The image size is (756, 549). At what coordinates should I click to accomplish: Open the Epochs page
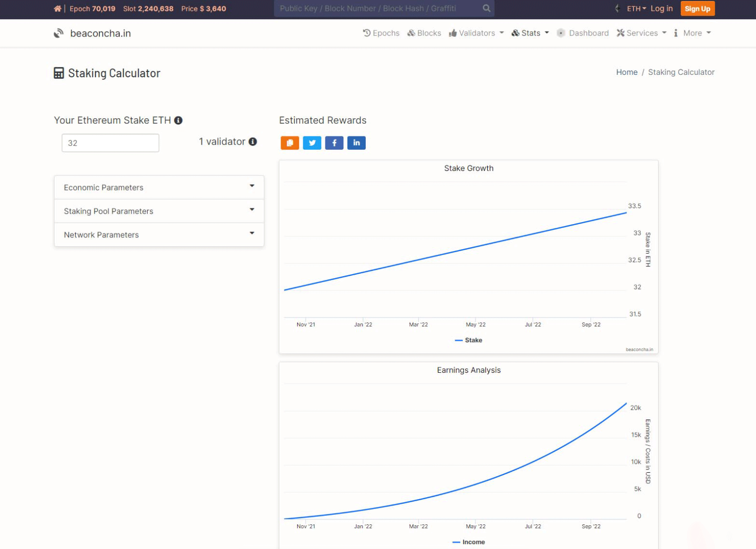(381, 33)
